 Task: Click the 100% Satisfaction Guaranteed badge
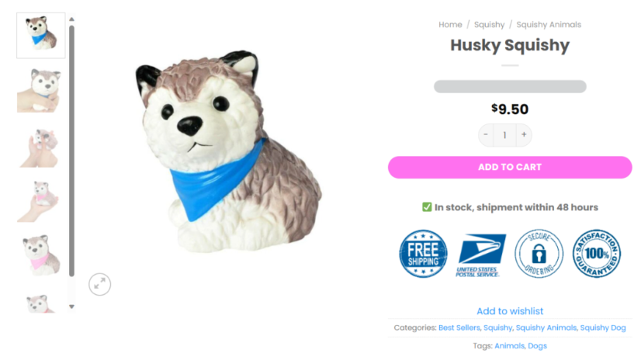pos(597,254)
